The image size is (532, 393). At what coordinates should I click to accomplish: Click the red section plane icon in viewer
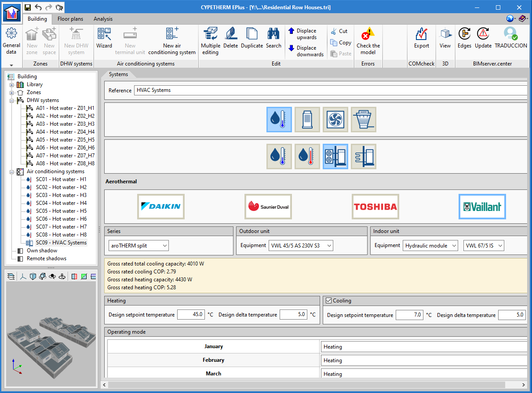(x=74, y=276)
